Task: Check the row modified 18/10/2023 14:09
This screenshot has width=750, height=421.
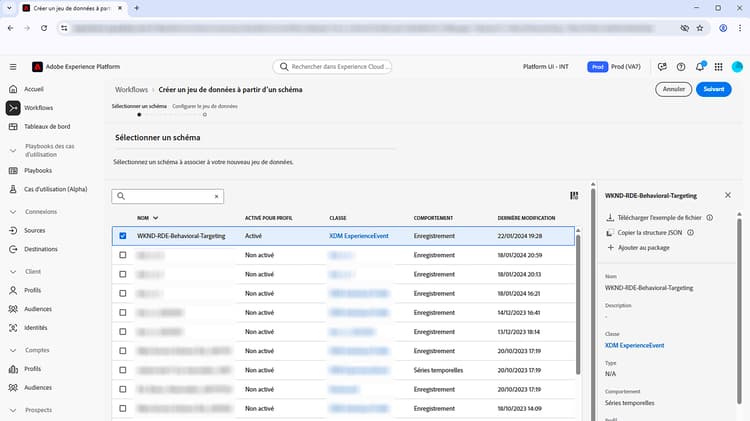Action: pyautogui.click(x=123, y=408)
